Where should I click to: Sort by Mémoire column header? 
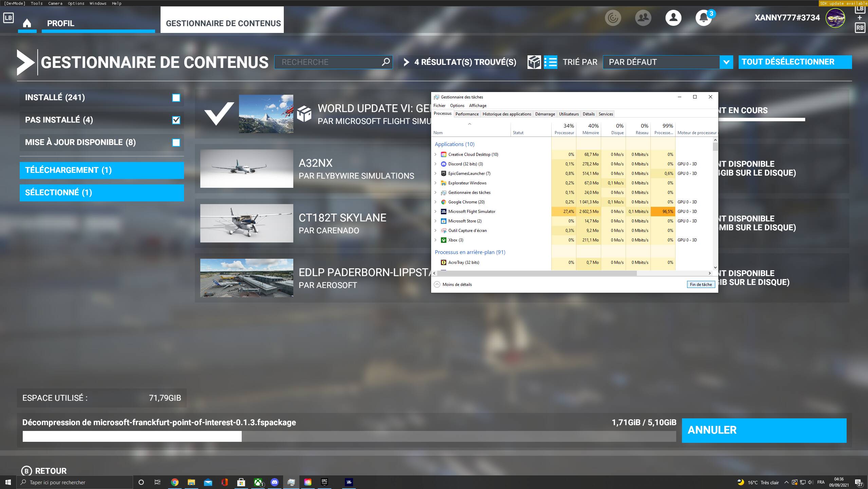point(589,129)
